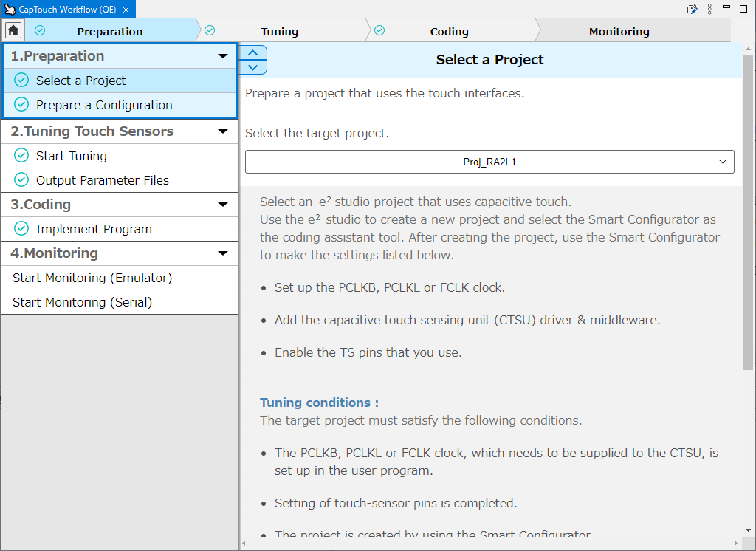The width and height of the screenshot is (756, 551).
Task: Close the CapTouch Workflow (QE) tab
Action: 126,10
